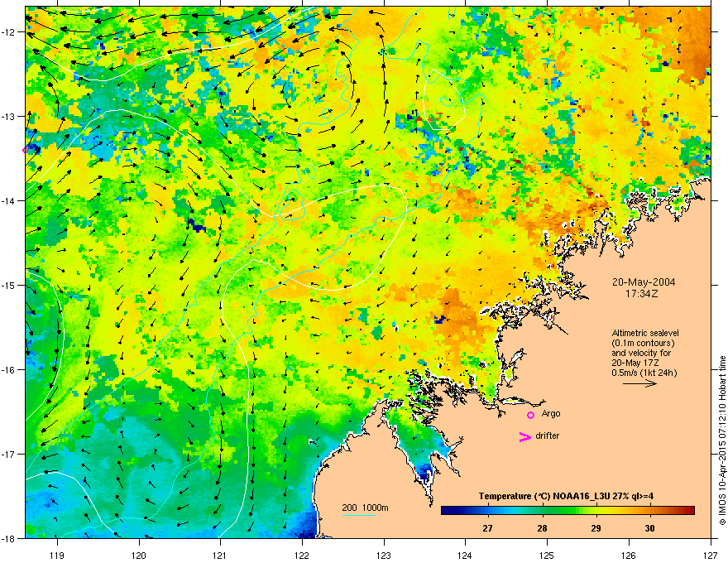Click the 'Altimetric sealevel' caption text
The width and height of the screenshot is (728, 563).
[x=645, y=333]
